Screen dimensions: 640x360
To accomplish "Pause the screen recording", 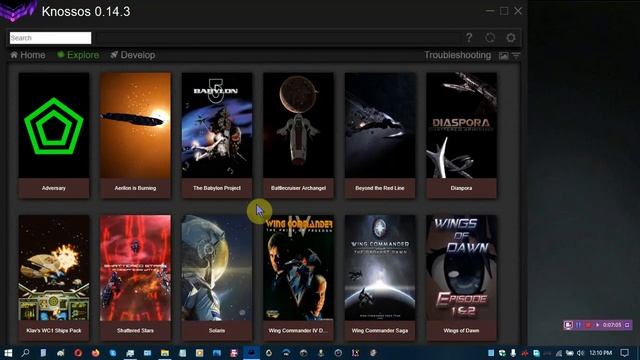I will [578, 325].
